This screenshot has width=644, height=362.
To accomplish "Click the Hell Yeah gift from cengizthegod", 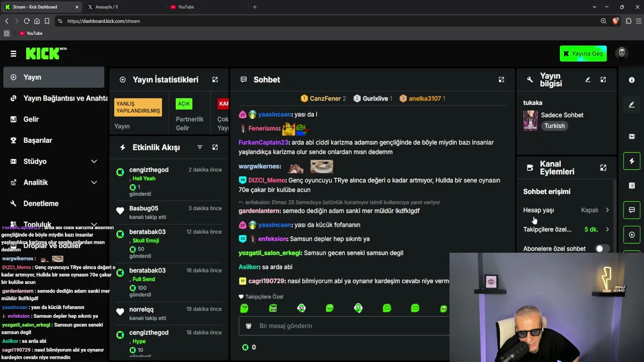I will (x=144, y=178).
